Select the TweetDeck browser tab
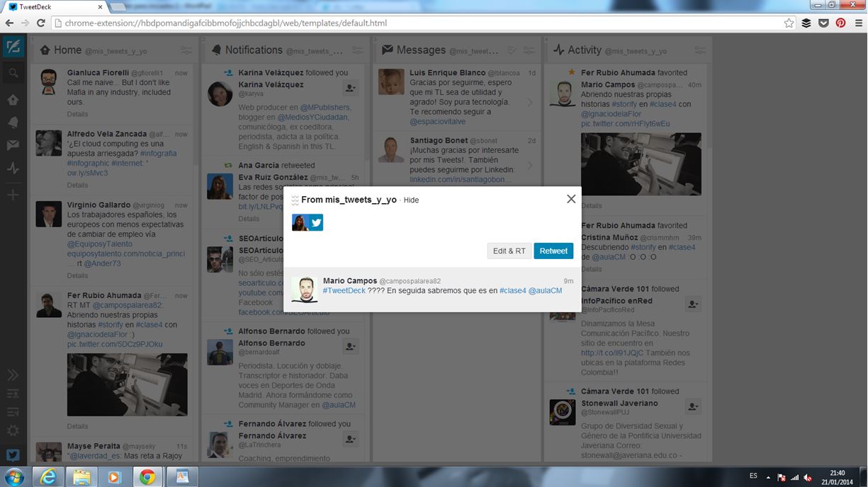Image resolution: width=868 pixels, height=487 pixels. coord(57,6)
